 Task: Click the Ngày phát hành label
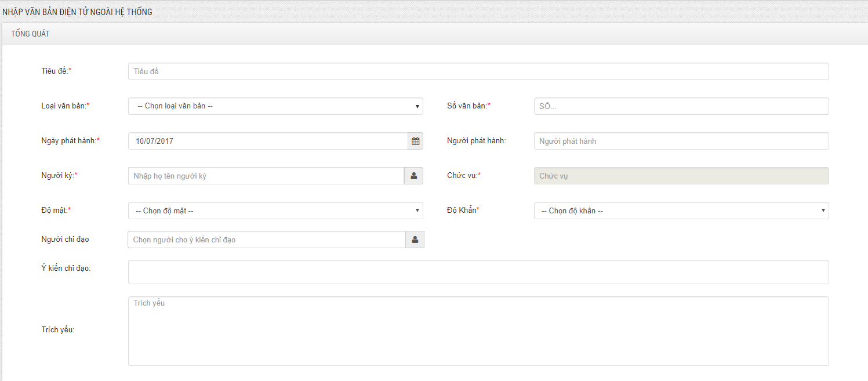point(70,141)
